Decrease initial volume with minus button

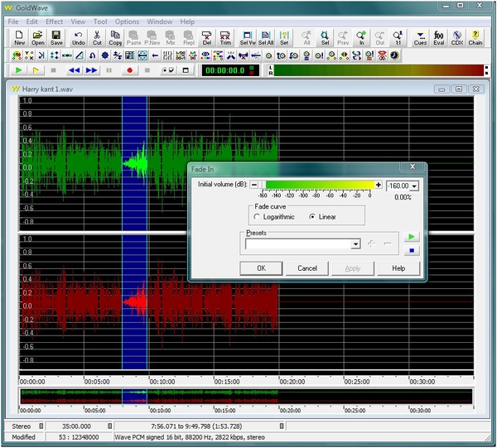tap(254, 185)
